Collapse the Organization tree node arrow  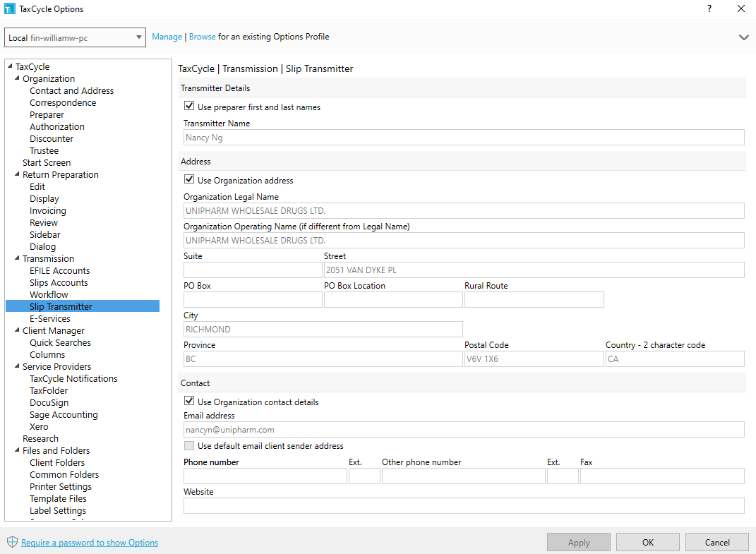point(18,78)
